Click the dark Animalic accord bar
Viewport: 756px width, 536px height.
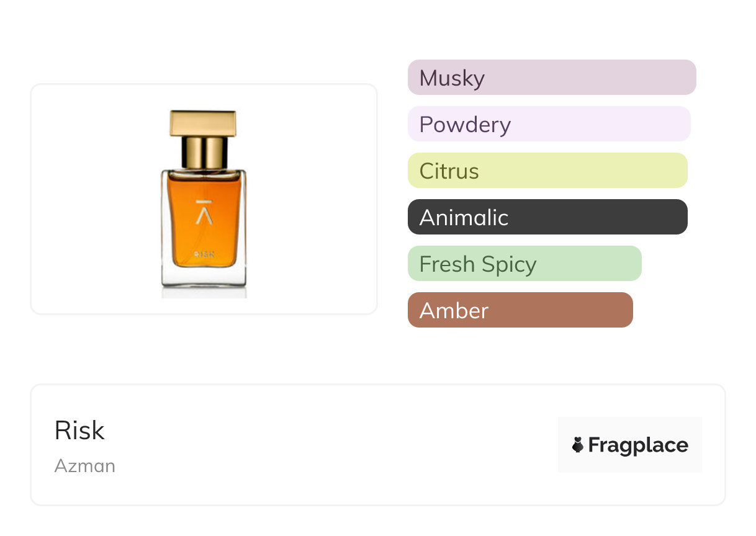[x=547, y=217]
